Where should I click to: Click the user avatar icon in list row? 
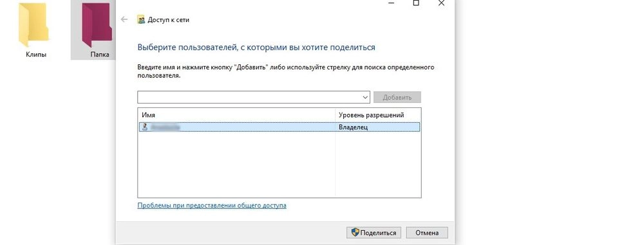pyautogui.click(x=144, y=127)
